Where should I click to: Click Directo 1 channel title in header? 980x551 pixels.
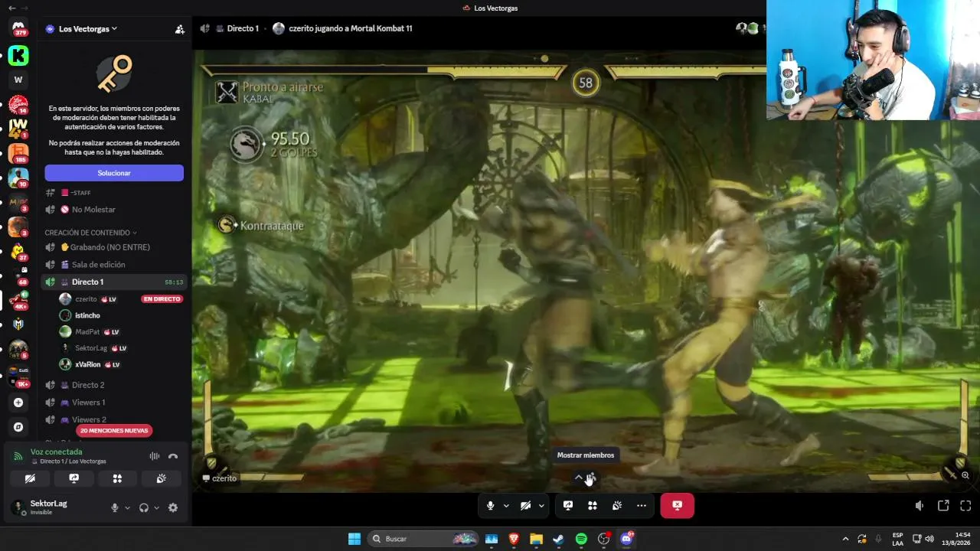[x=243, y=28]
